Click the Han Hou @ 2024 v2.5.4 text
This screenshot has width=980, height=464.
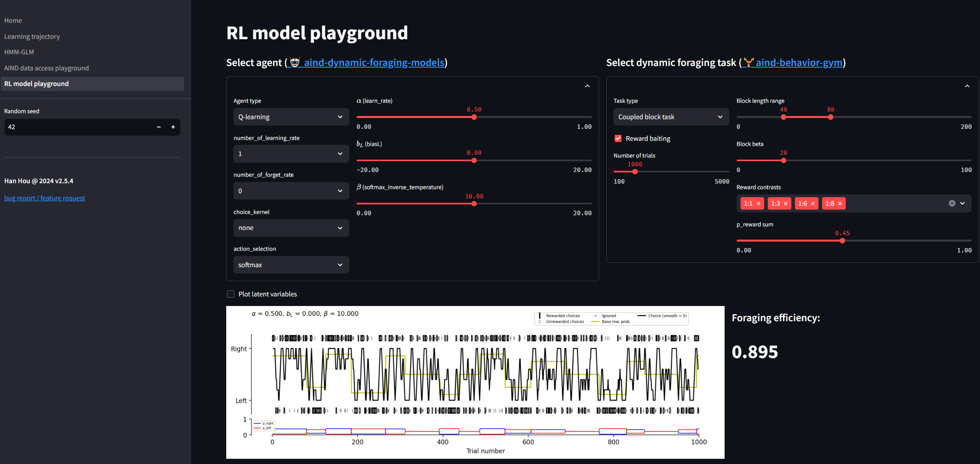coord(39,181)
